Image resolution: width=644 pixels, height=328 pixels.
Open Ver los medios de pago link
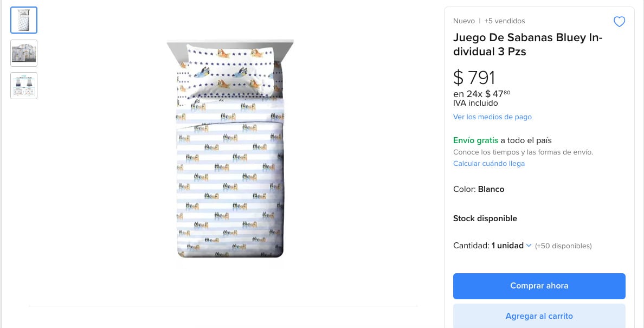pyautogui.click(x=492, y=117)
